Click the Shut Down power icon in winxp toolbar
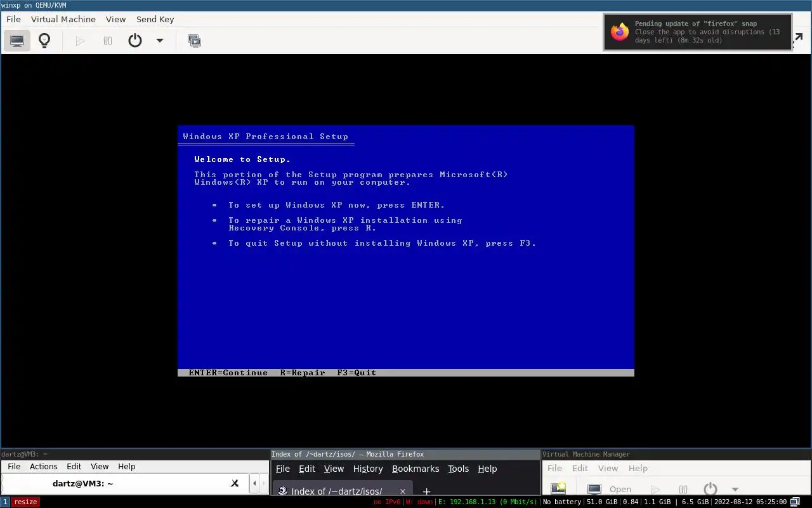Viewport: 812px width, 508px height. [135, 41]
